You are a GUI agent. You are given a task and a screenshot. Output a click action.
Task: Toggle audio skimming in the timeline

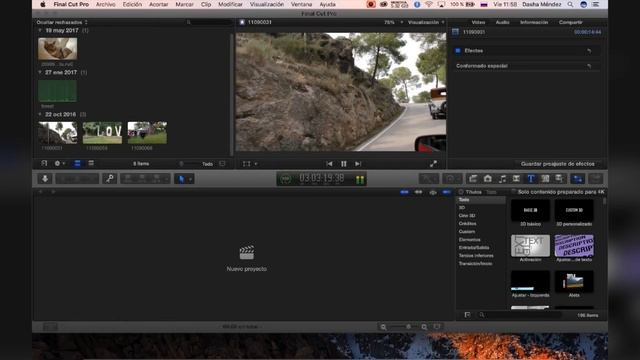[x=418, y=192]
